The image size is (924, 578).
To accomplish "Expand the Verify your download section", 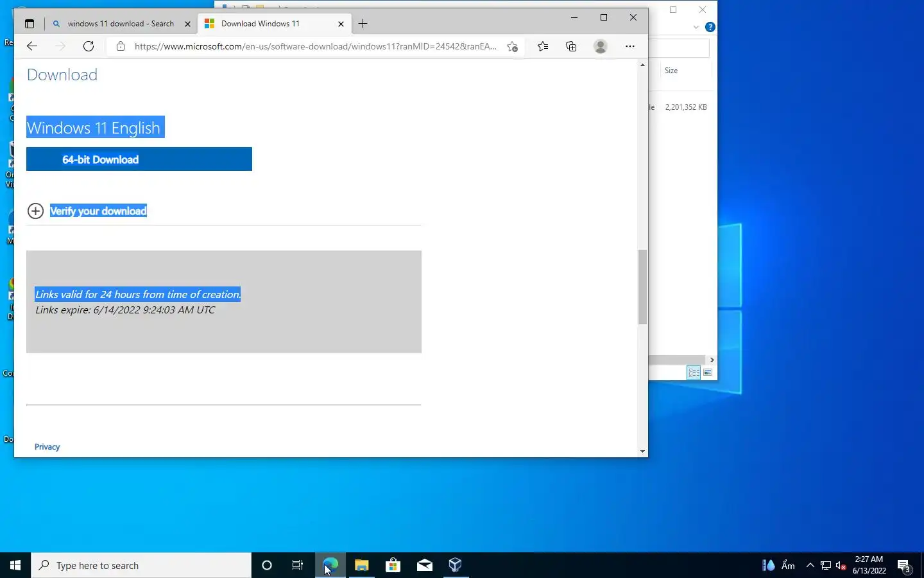I will [x=35, y=211].
